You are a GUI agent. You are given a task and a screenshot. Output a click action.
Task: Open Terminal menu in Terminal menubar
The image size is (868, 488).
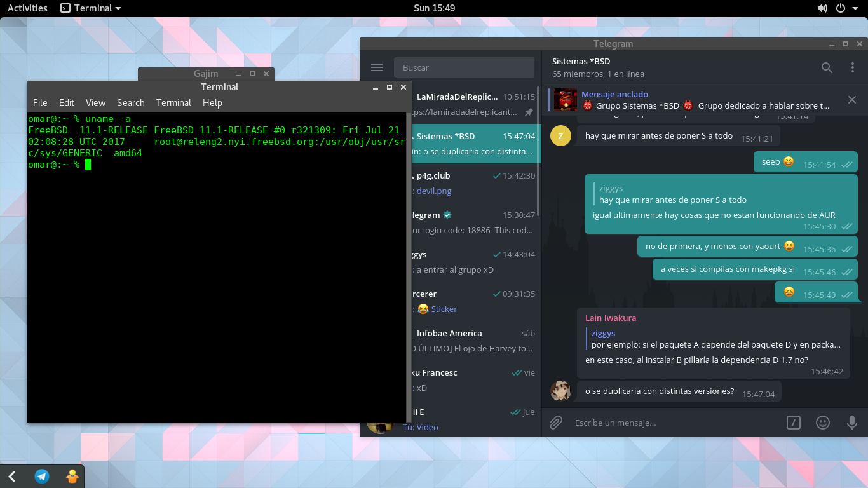[x=173, y=102]
